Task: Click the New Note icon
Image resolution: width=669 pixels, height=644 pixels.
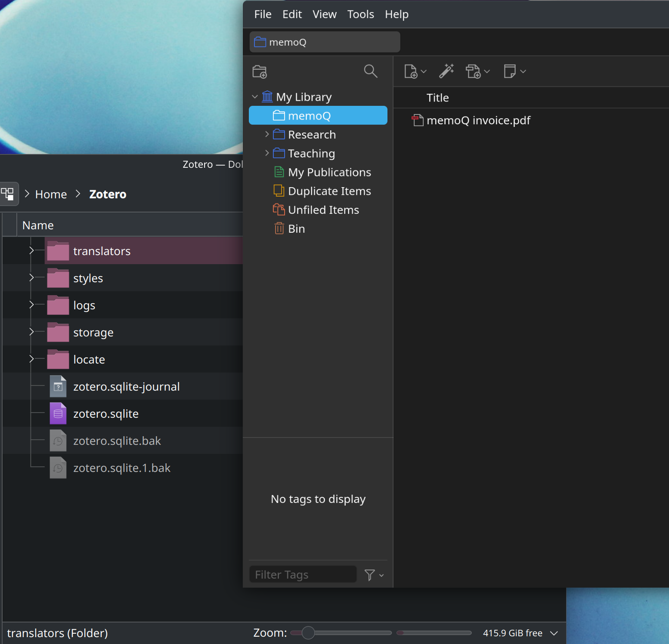Action: [510, 71]
